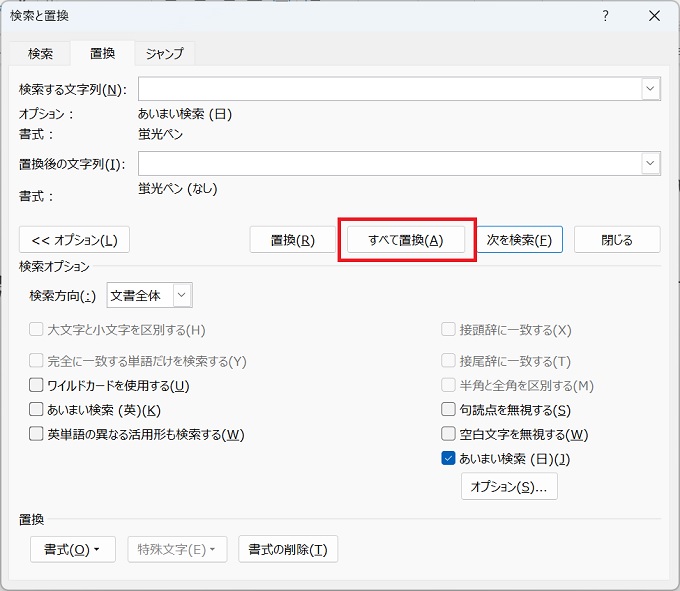
Task: Expand the 検索する文字列 dropdown arrow
Action: click(650, 89)
